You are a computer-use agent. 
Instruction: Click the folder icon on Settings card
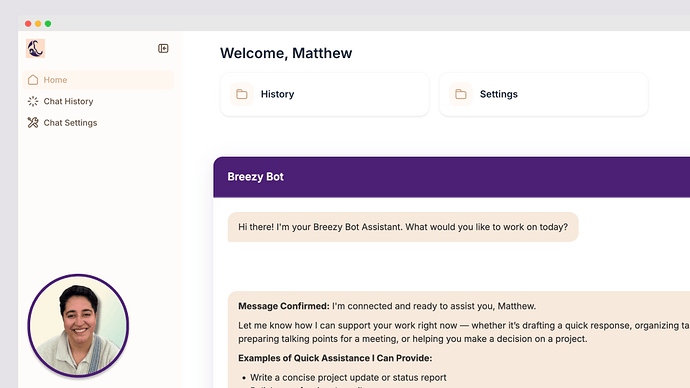pyautogui.click(x=461, y=94)
